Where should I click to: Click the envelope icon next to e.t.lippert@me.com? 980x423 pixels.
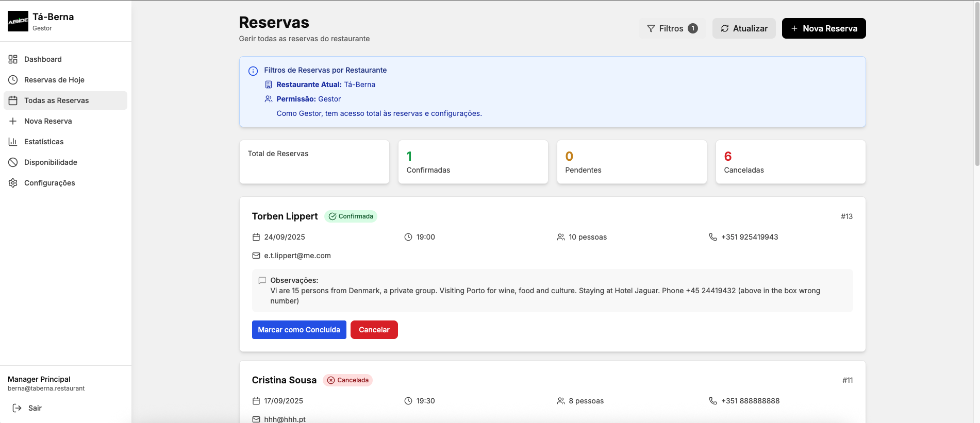[x=256, y=256]
